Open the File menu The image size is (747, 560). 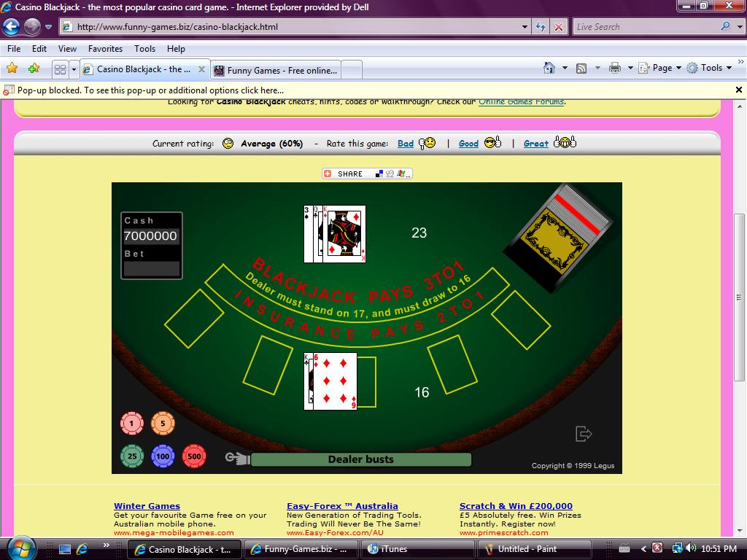point(14,49)
